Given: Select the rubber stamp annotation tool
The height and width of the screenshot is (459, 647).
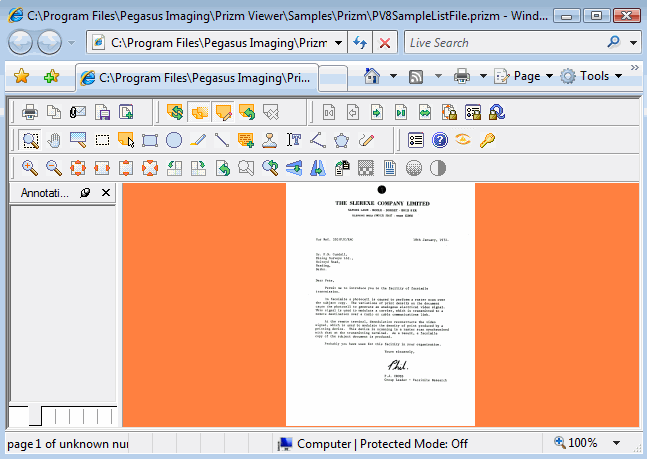Looking at the screenshot, I should pos(270,140).
